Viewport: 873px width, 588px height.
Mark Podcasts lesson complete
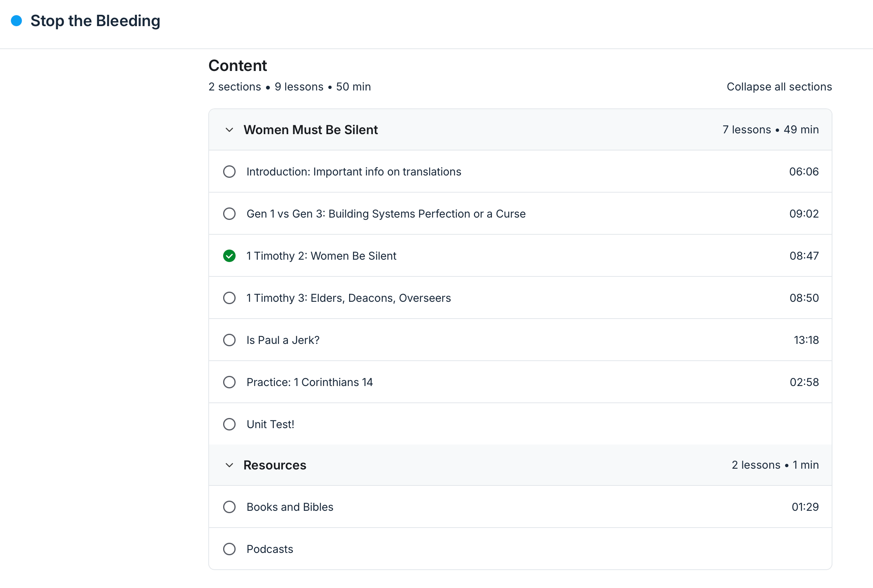[x=229, y=549]
